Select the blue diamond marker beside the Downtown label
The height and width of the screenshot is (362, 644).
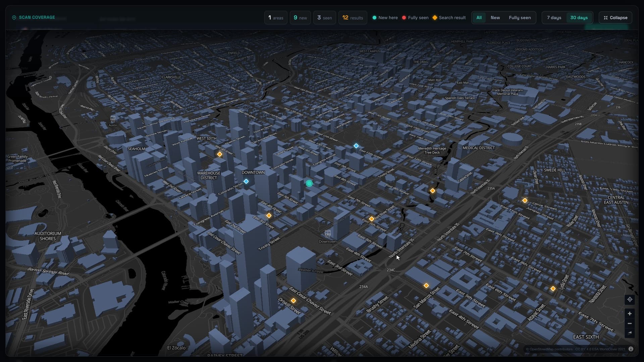point(246,181)
